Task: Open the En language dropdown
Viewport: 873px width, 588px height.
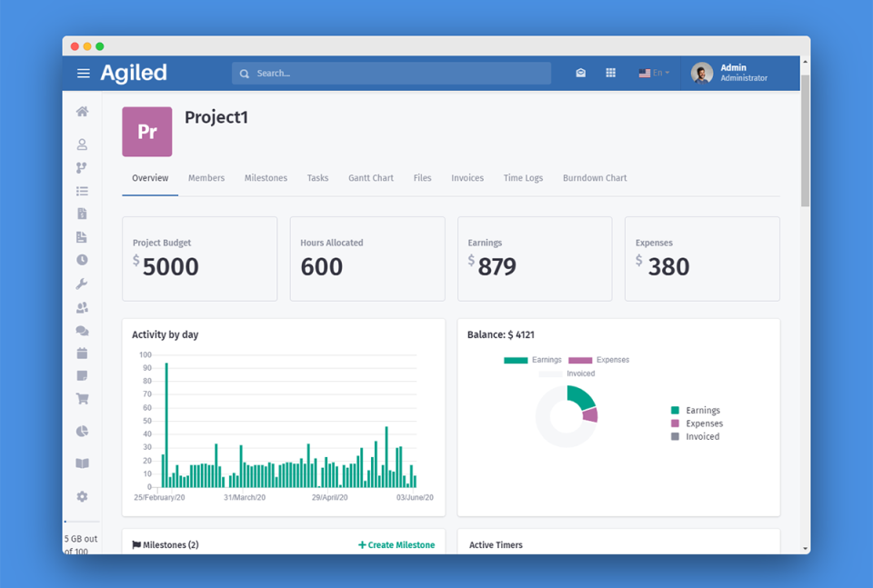Action: tap(654, 73)
